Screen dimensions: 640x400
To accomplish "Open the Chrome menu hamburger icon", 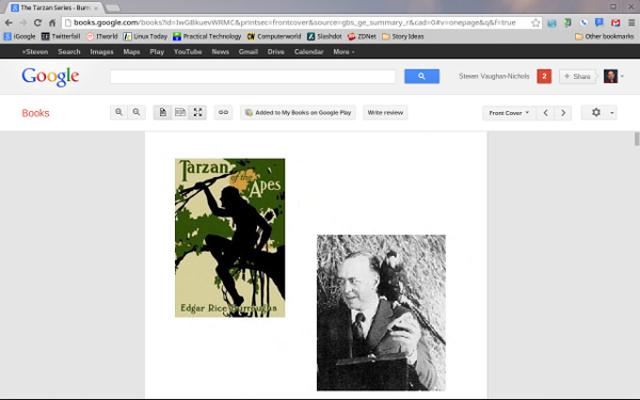I will click(x=631, y=23).
